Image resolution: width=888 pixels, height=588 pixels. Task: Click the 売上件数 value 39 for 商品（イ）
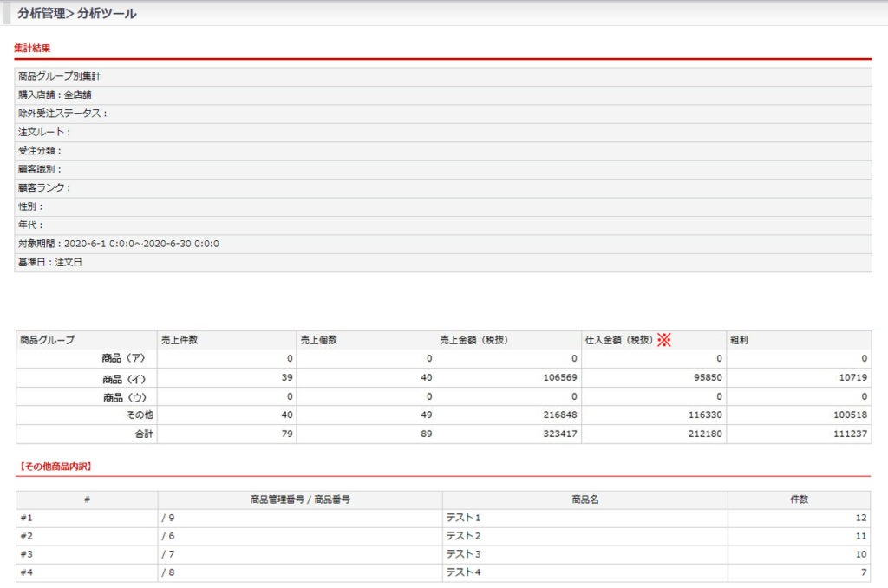coord(287,378)
